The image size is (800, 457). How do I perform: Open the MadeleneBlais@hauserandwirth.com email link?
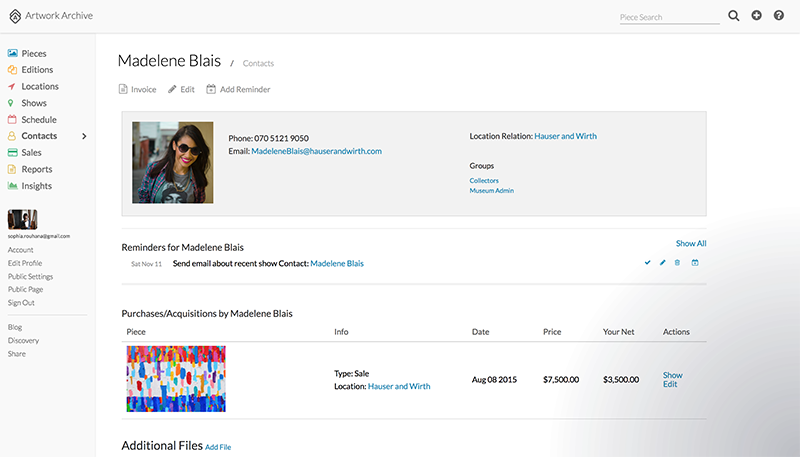pyautogui.click(x=316, y=151)
